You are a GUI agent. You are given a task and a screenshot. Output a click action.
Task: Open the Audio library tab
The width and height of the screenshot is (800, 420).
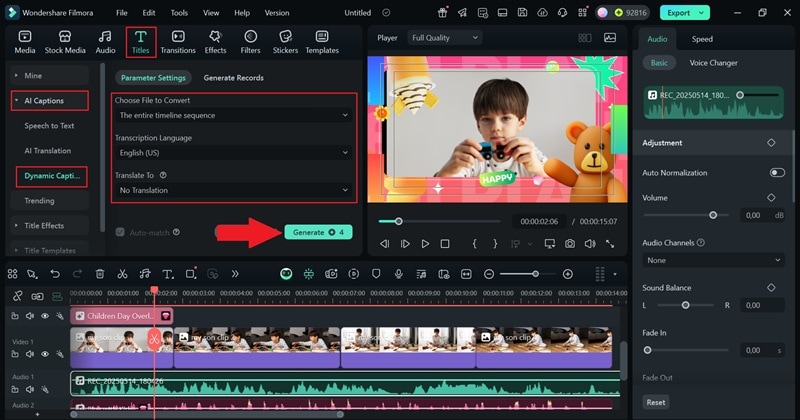(x=105, y=42)
